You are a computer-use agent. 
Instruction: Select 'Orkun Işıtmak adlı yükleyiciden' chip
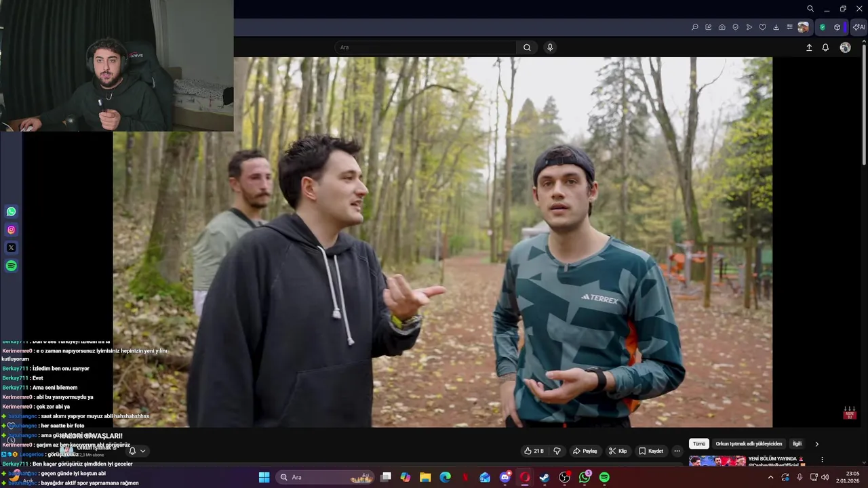pos(749,444)
